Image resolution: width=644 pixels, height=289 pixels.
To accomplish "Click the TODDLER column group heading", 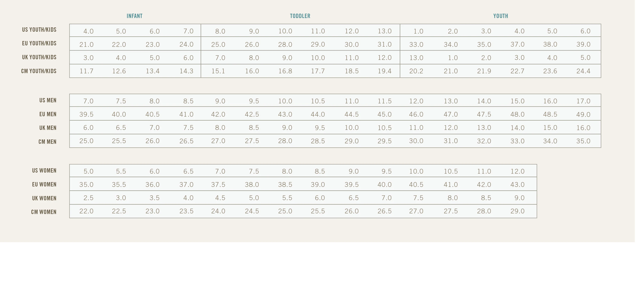I will [300, 16].
